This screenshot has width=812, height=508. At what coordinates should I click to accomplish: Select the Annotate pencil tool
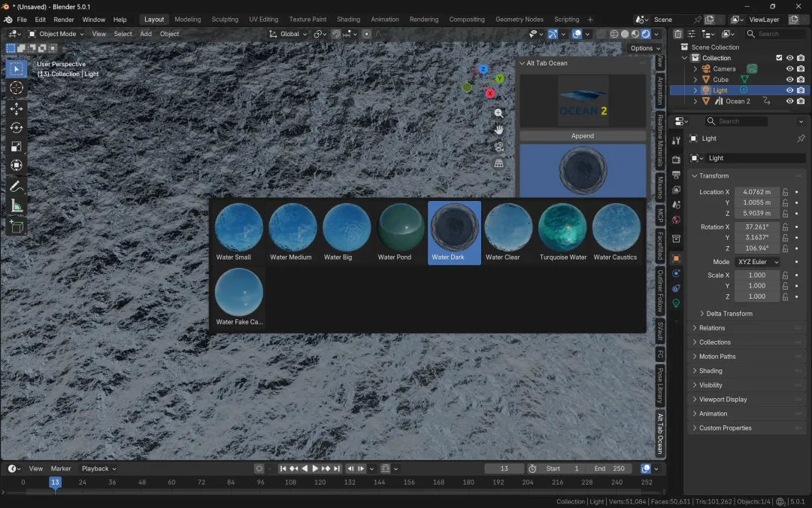(16, 186)
